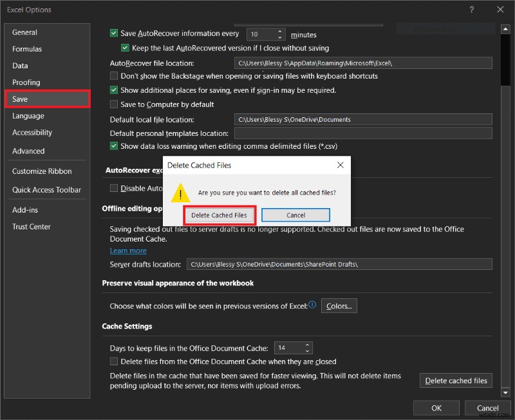Decrease days to keep cache files
This screenshot has width=515, height=420.
coord(307,350)
